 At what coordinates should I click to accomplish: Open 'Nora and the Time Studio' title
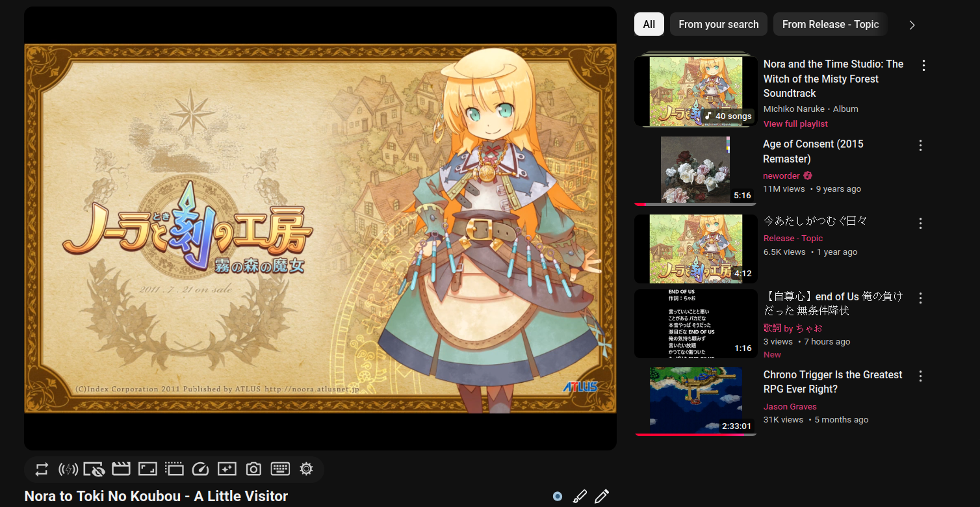(x=833, y=79)
